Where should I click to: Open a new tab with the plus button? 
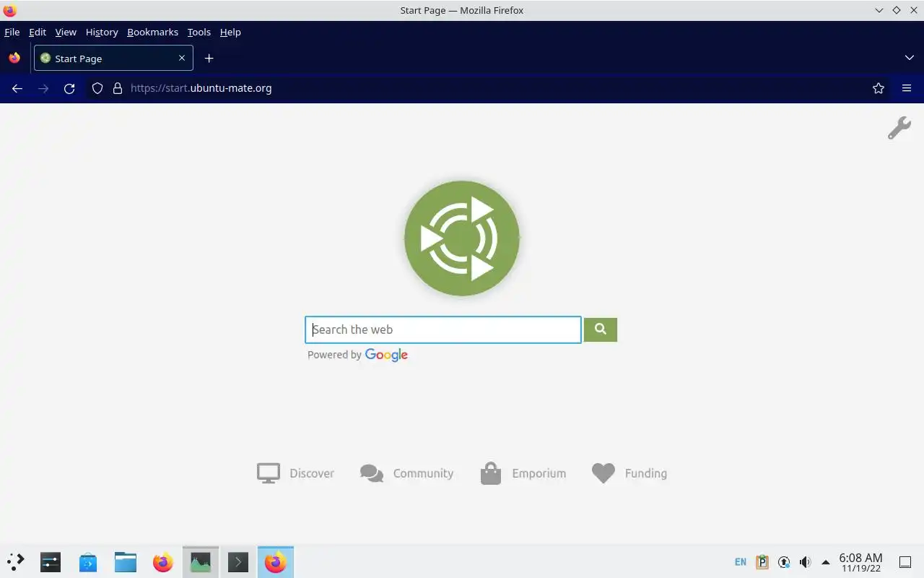click(209, 58)
